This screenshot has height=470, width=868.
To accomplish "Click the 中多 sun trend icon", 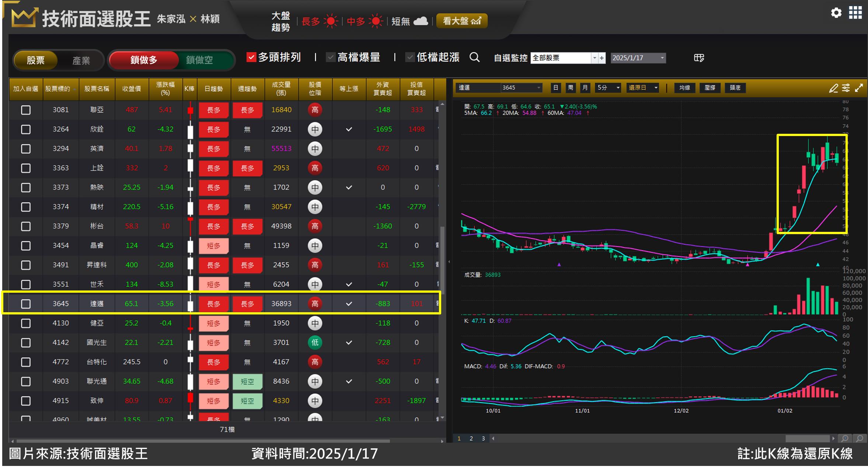I will (x=376, y=21).
